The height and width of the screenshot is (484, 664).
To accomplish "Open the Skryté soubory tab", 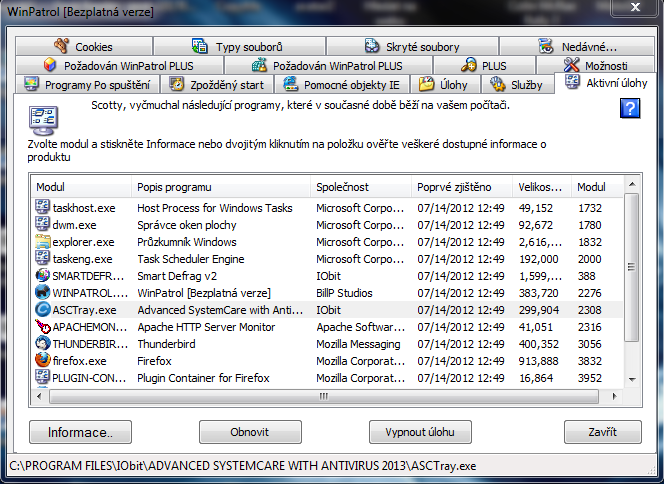I will (x=412, y=46).
